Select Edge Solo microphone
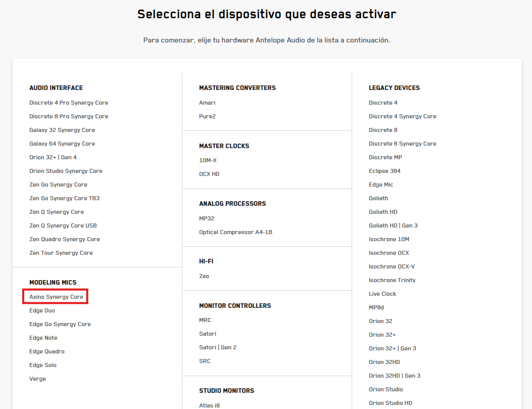532x409 pixels. click(43, 365)
